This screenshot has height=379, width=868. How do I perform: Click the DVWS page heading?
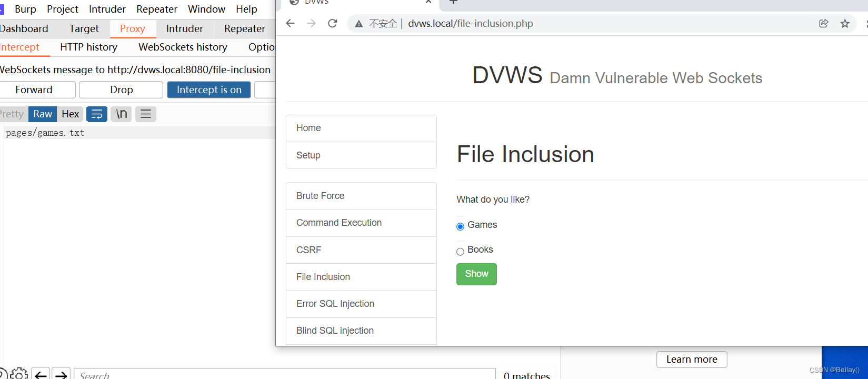tap(617, 76)
